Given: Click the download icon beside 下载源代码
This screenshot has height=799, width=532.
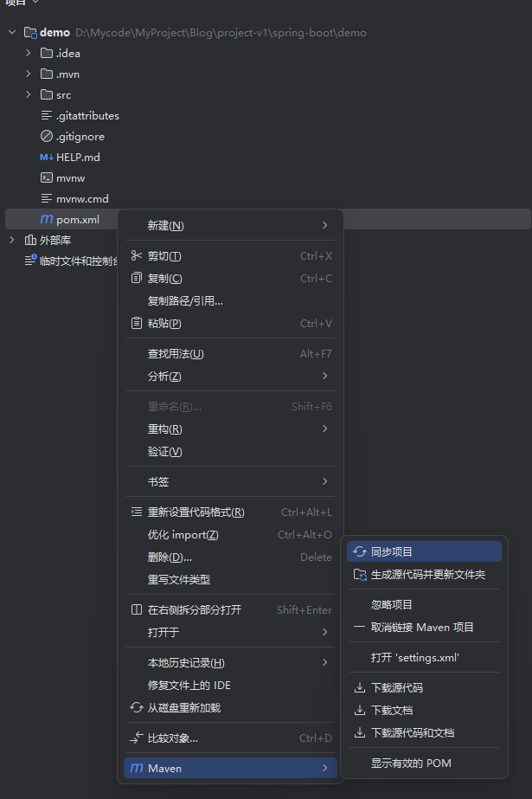Looking at the screenshot, I should point(360,688).
